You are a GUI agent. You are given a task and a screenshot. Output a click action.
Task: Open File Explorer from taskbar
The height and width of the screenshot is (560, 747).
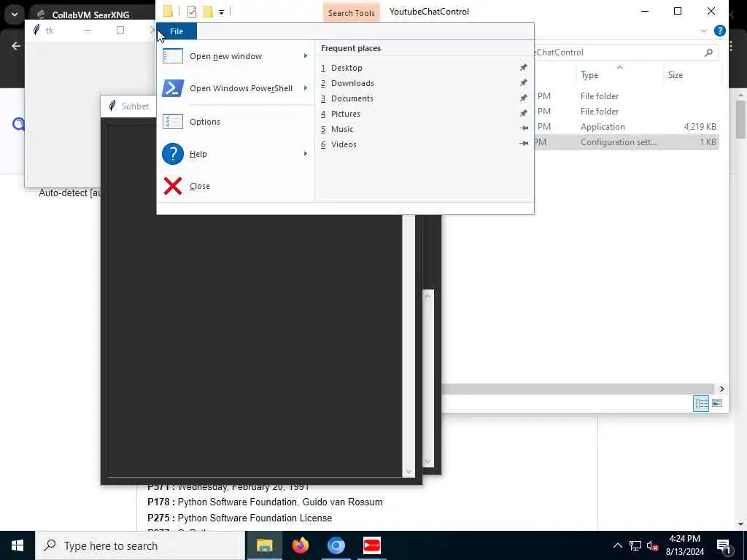(x=264, y=545)
